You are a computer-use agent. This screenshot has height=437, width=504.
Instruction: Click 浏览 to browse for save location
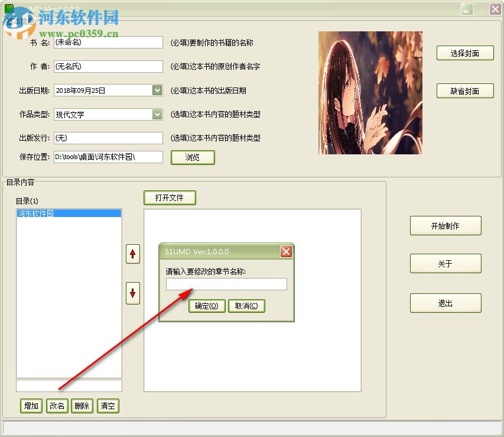coord(193,157)
